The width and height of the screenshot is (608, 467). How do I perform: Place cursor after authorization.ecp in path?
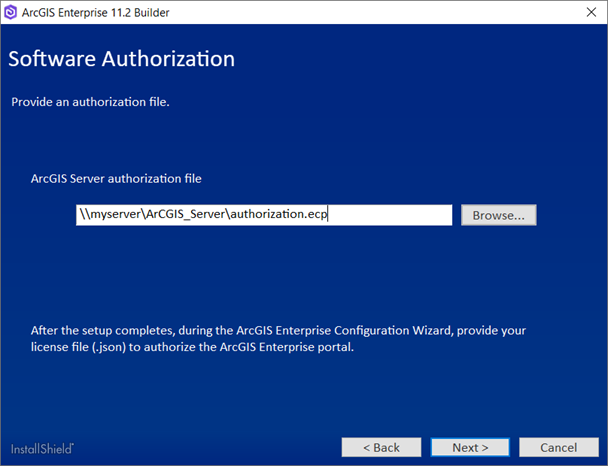coord(329,215)
